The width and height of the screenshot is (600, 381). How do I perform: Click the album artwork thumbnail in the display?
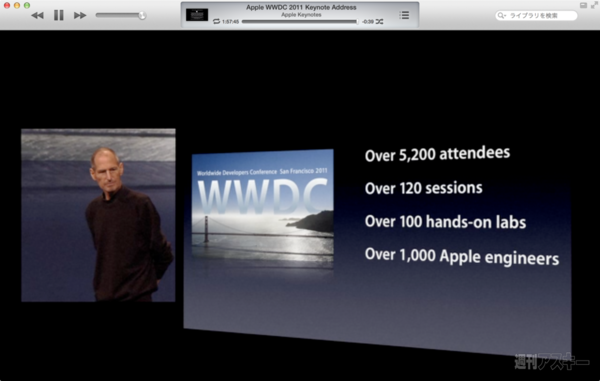click(197, 15)
